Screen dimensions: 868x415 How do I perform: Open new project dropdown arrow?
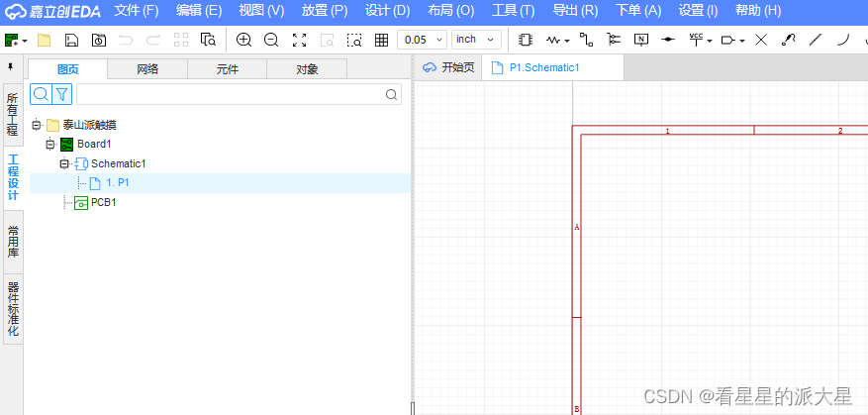click(x=25, y=41)
